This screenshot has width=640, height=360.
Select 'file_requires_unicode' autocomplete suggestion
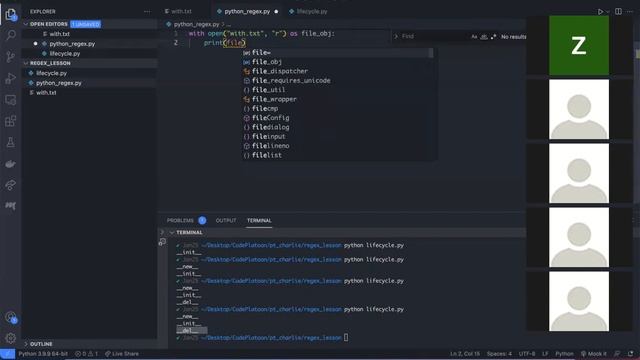[338, 81]
